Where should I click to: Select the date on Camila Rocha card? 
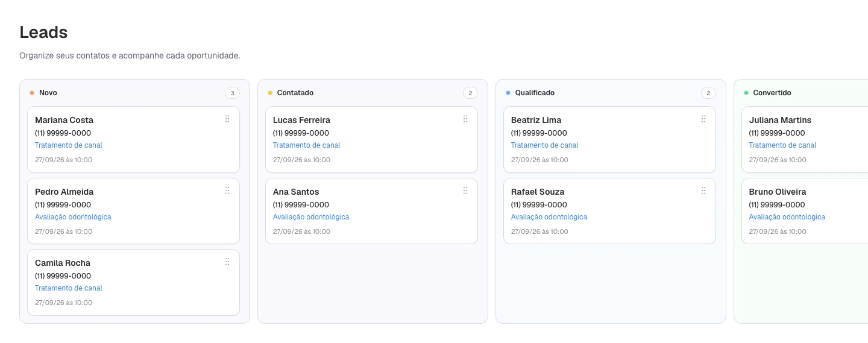(x=64, y=303)
